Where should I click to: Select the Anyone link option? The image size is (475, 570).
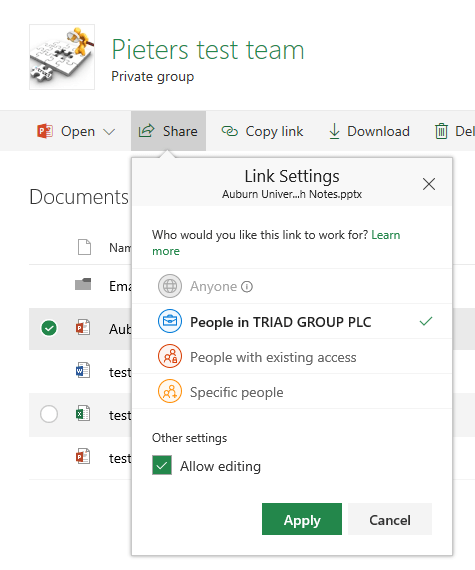pos(292,286)
